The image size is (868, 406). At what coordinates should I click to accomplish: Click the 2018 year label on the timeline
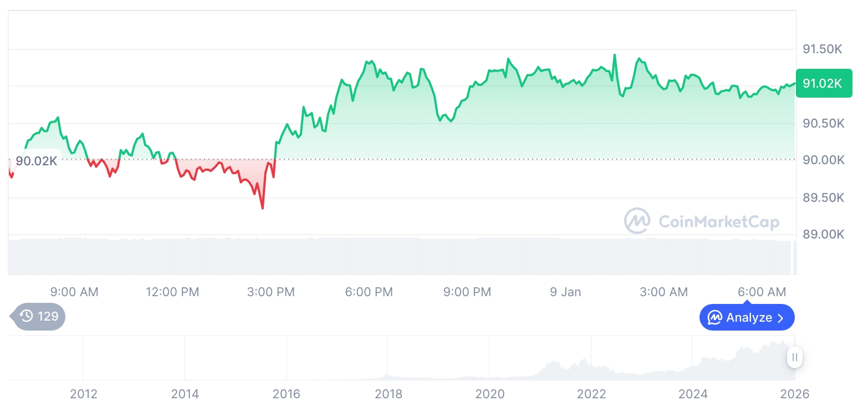[x=389, y=394]
